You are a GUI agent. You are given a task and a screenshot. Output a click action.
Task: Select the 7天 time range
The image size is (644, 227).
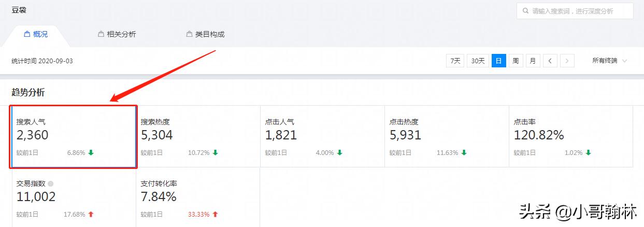(x=455, y=61)
